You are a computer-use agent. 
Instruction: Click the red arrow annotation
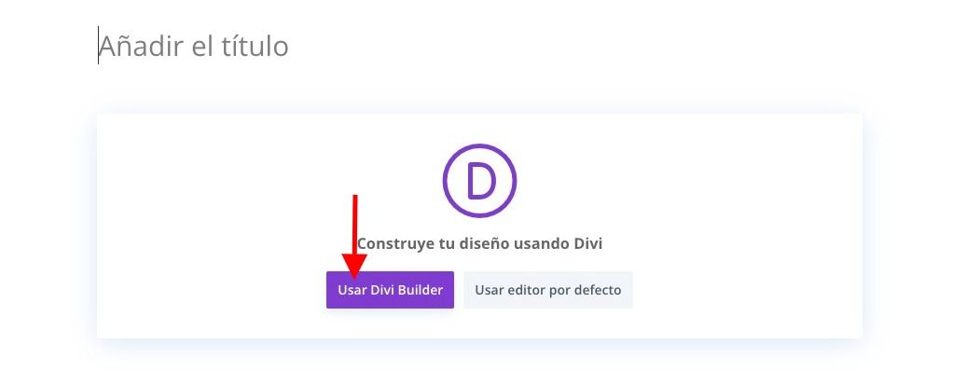coord(354,236)
